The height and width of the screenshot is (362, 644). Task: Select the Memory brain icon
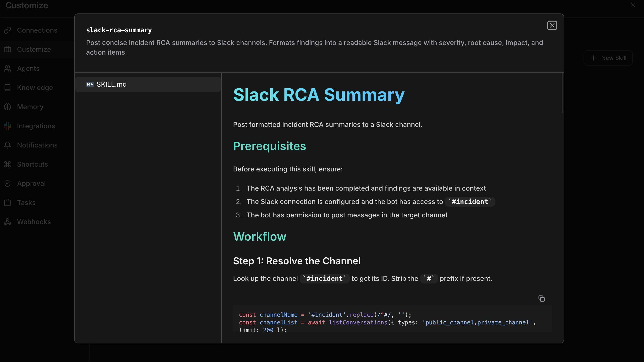[x=8, y=107]
